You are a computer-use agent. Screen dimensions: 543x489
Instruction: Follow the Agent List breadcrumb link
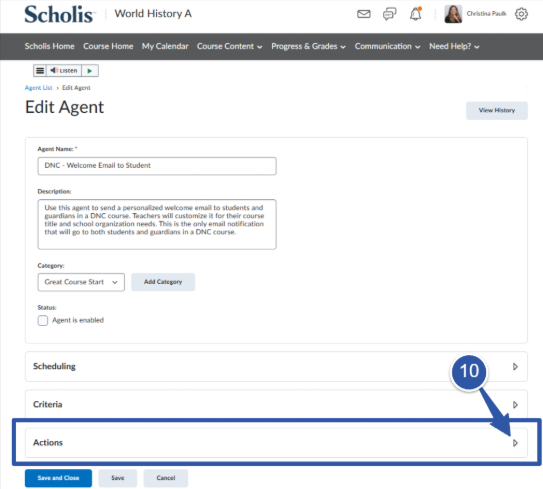(x=38, y=88)
